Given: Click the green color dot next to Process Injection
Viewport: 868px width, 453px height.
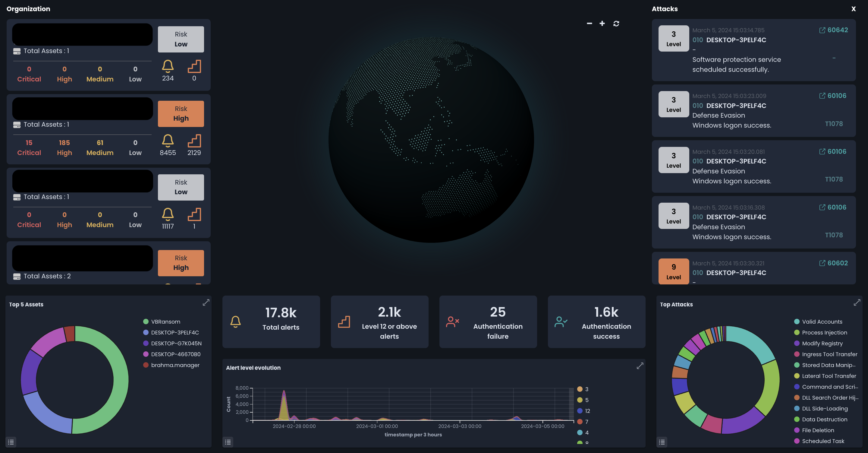Looking at the screenshot, I should click(x=797, y=333).
